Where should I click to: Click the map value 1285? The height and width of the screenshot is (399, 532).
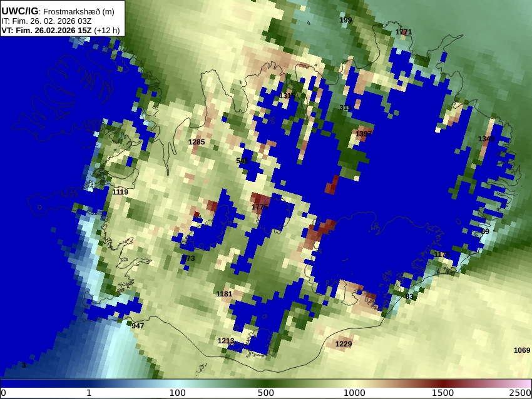197,142
